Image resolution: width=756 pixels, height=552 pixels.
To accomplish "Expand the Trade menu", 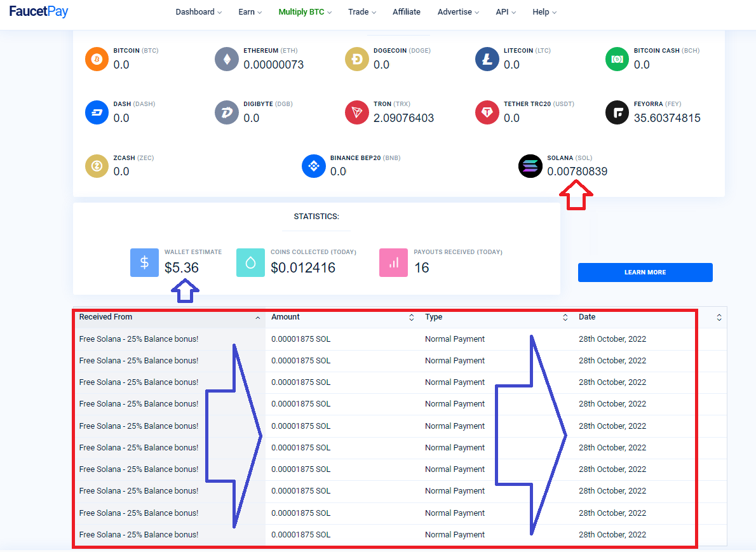I will pyautogui.click(x=362, y=12).
